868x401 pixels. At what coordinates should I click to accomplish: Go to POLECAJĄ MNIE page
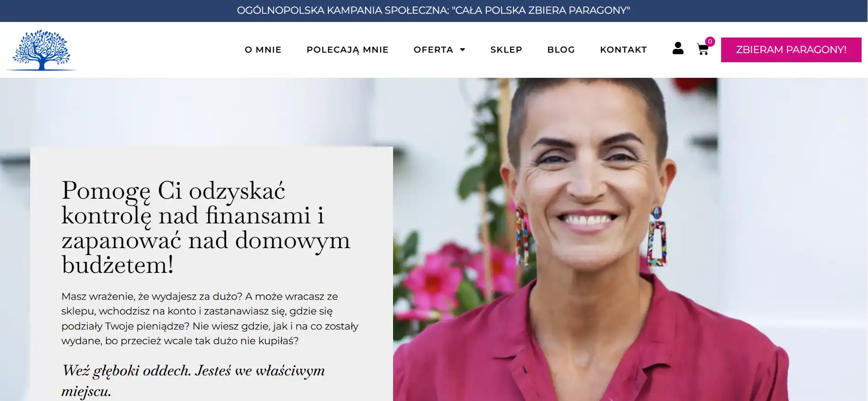[347, 49]
